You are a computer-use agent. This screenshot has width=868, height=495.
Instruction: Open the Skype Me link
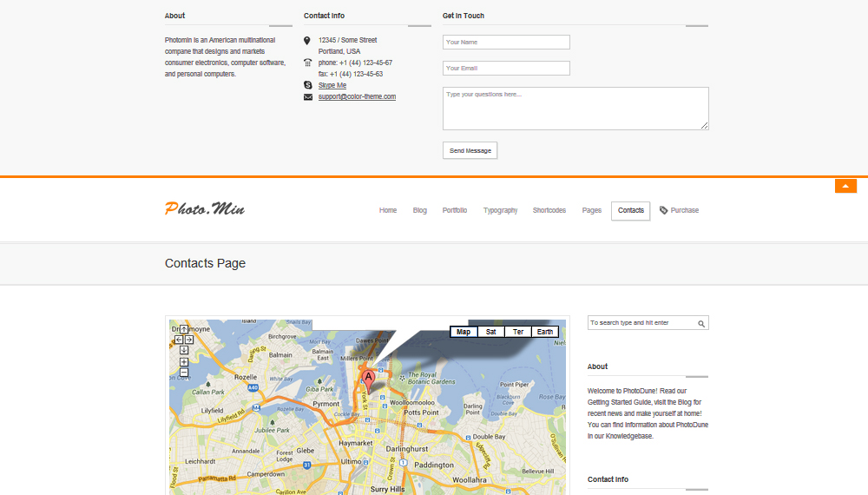(332, 85)
